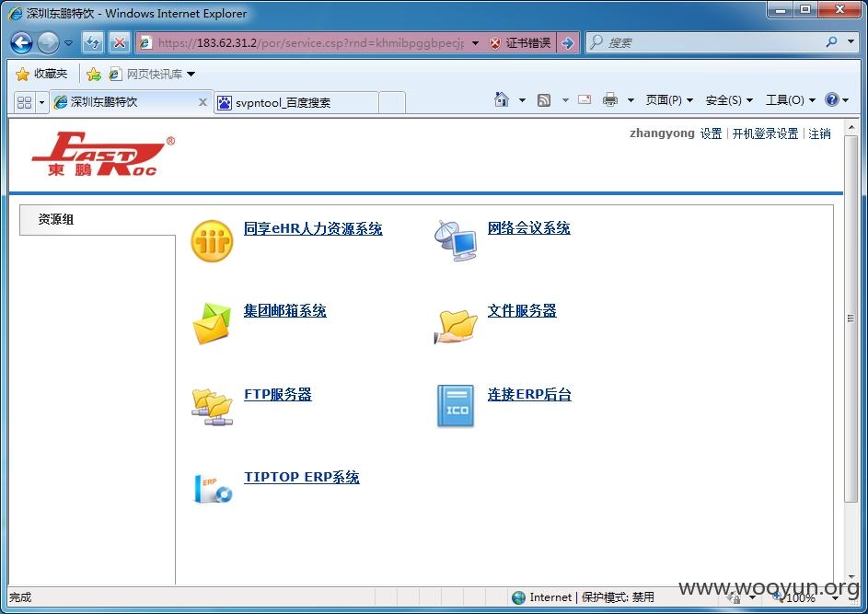This screenshot has height=614, width=868.
Task: Open the 连接ERP后台 link
Action: tap(529, 394)
